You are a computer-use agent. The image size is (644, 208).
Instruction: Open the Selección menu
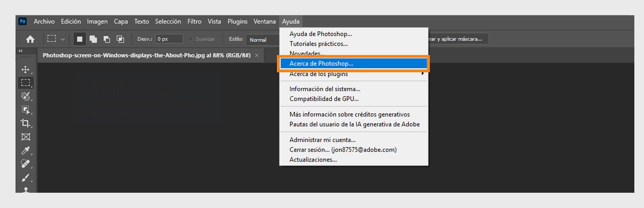tap(168, 21)
